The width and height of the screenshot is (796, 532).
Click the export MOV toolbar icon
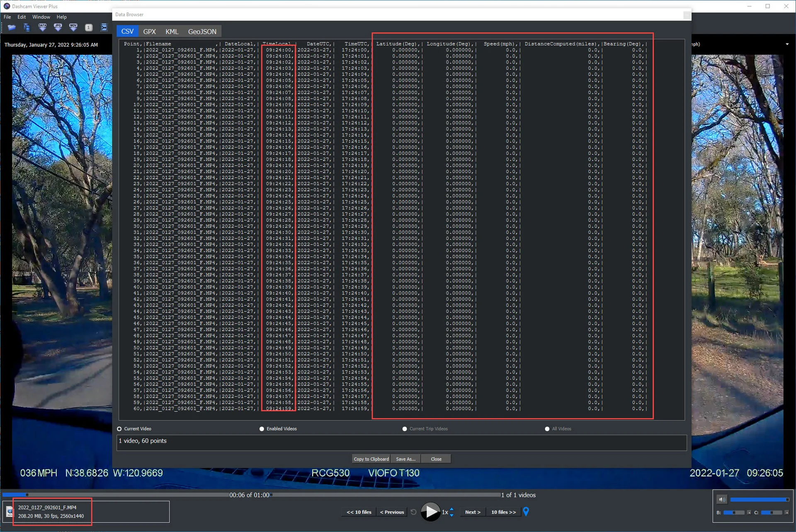click(x=73, y=27)
